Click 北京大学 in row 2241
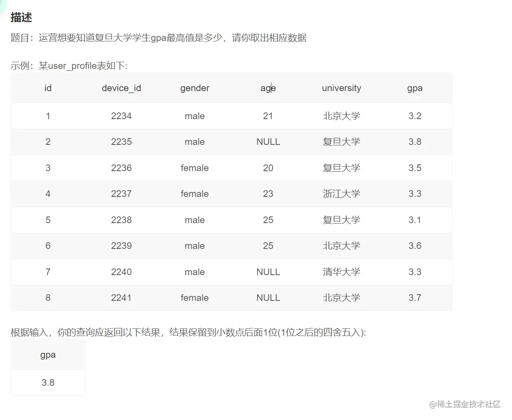This screenshot has width=512, height=420. (342, 298)
